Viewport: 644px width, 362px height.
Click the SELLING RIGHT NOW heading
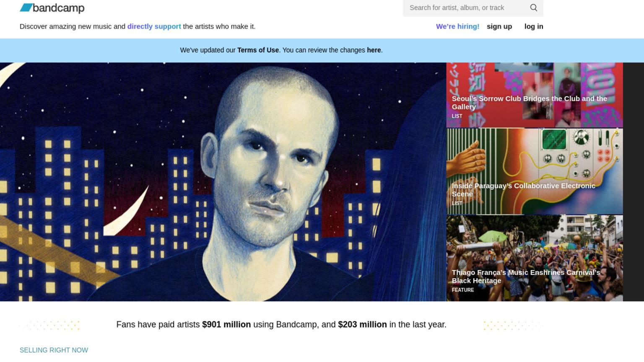tap(54, 350)
